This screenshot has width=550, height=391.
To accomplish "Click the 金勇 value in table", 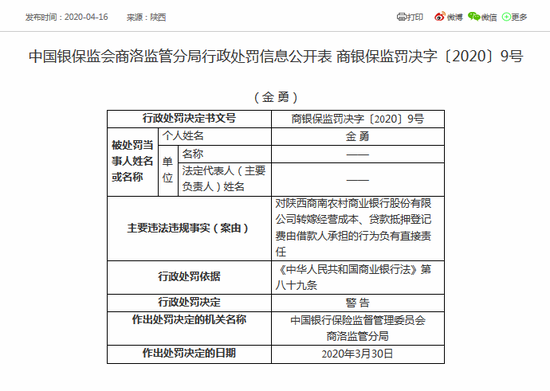I will pyautogui.click(x=358, y=136).
